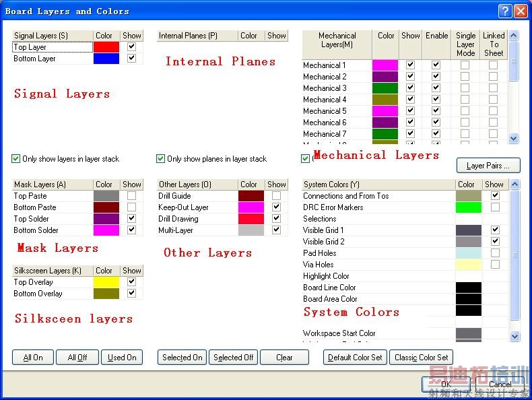Viewport: 532px width, 400px height.
Task: Click red color swatch of Top Layer
Action: coord(106,47)
